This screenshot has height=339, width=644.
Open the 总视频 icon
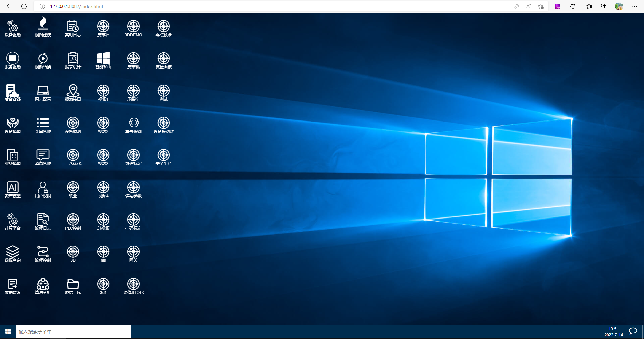(x=103, y=222)
